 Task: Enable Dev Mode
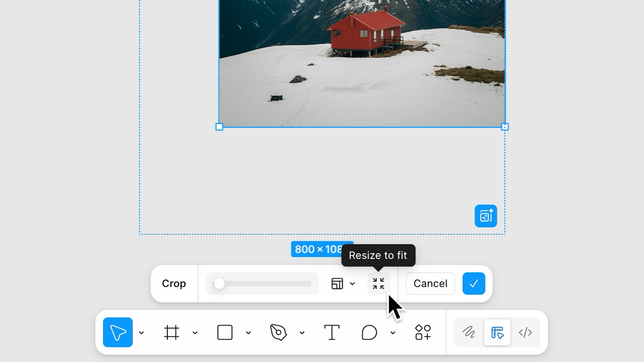tap(526, 333)
